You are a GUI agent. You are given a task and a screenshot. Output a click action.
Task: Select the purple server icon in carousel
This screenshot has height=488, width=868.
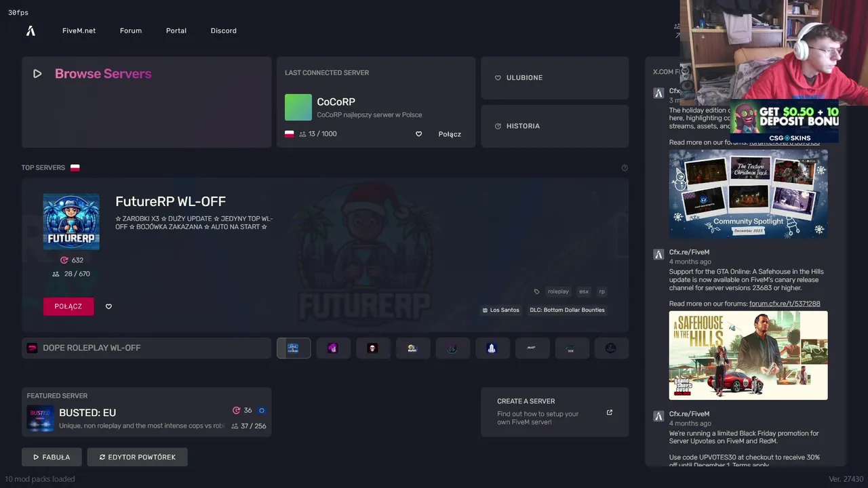click(x=333, y=348)
